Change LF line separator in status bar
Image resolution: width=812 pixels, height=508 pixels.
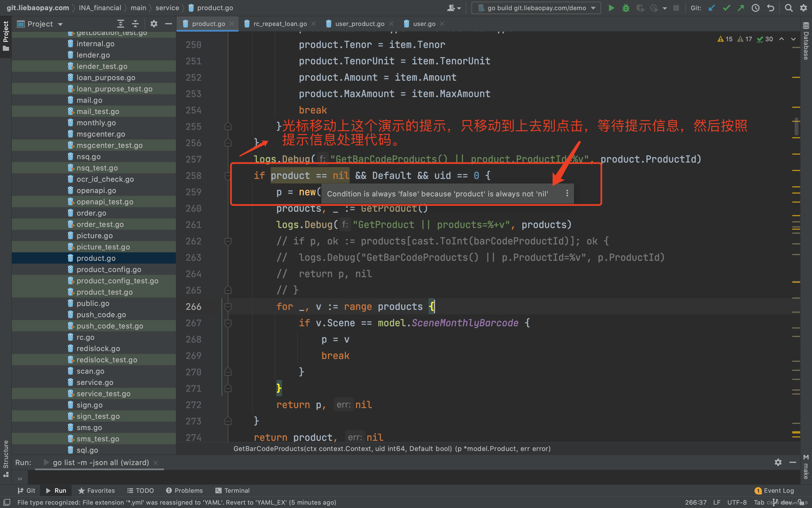pos(717,502)
